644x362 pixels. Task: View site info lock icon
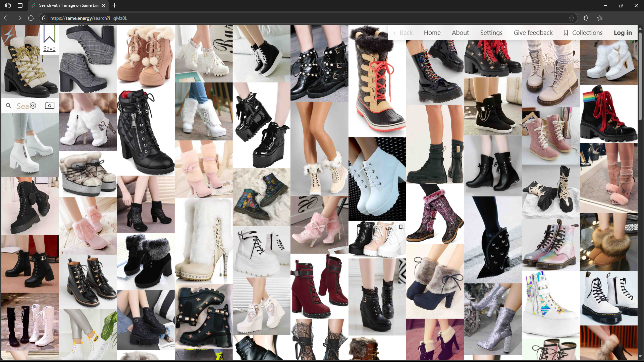44,18
